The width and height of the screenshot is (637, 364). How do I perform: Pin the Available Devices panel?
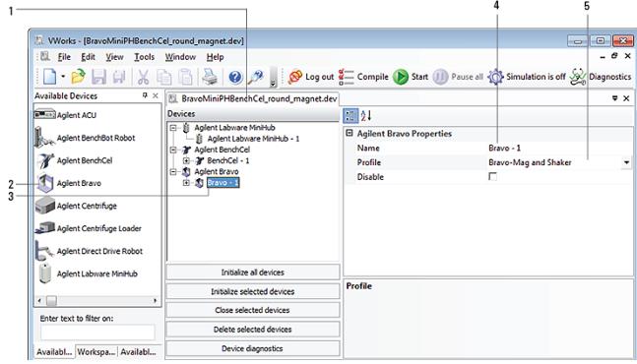145,95
